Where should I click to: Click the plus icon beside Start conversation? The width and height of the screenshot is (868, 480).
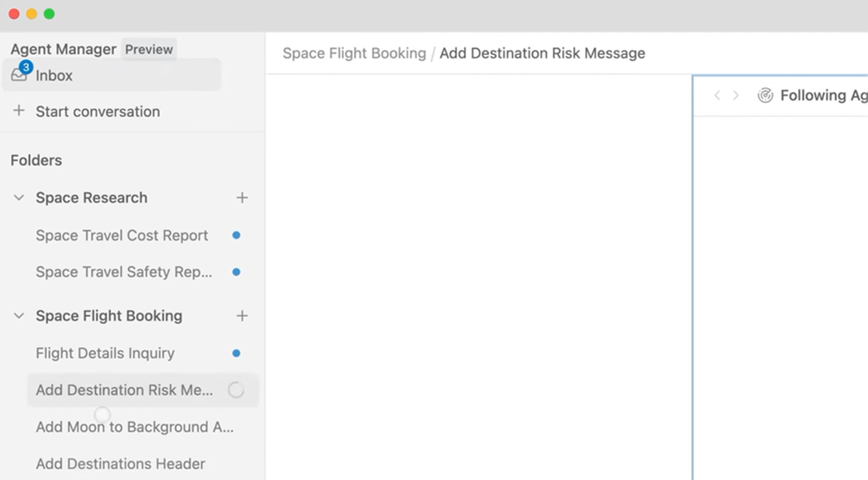(x=19, y=111)
